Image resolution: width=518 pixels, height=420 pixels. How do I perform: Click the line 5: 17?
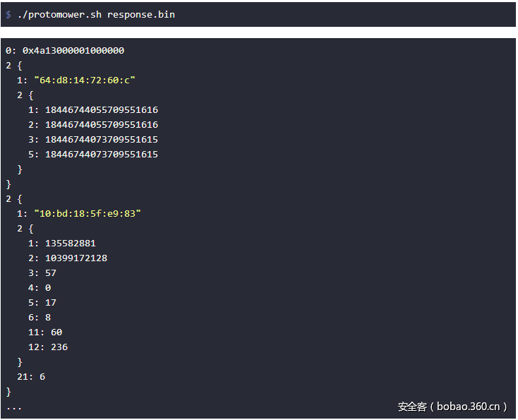42,302
